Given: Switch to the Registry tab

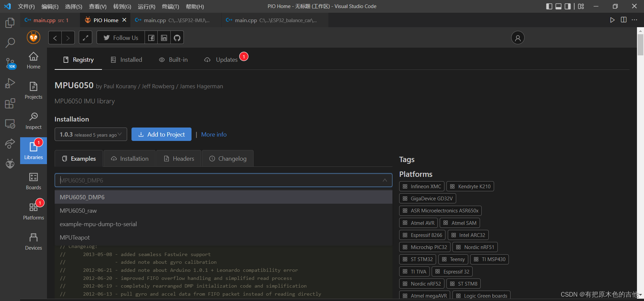Looking at the screenshot, I should tap(78, 60).
